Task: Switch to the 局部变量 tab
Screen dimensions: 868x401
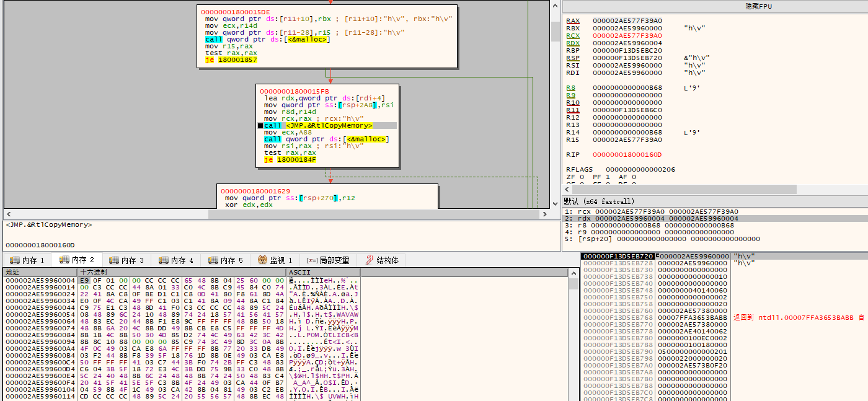Action: click(x=328, y=260)
